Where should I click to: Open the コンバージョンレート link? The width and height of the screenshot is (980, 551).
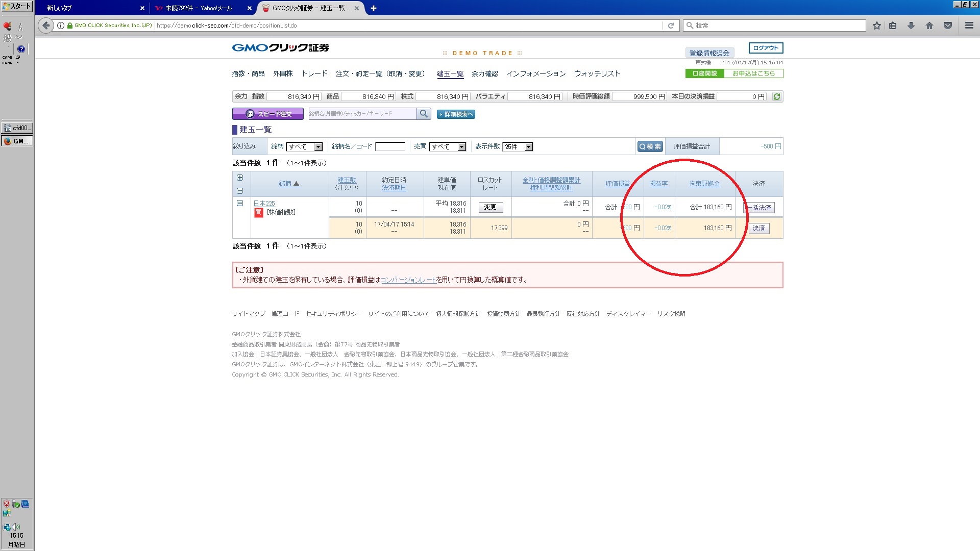[x=408, y=280]
